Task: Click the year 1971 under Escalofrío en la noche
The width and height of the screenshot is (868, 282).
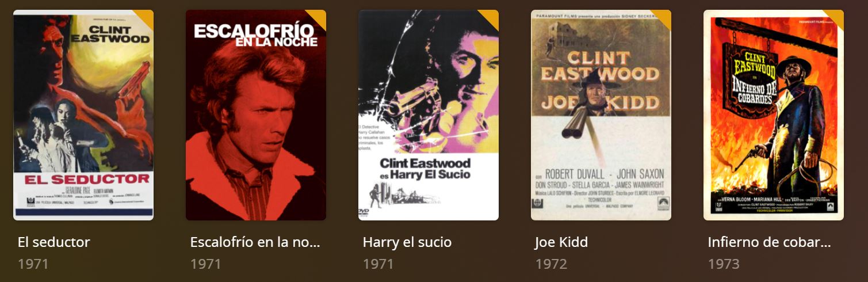Action: tap(206, 264)
